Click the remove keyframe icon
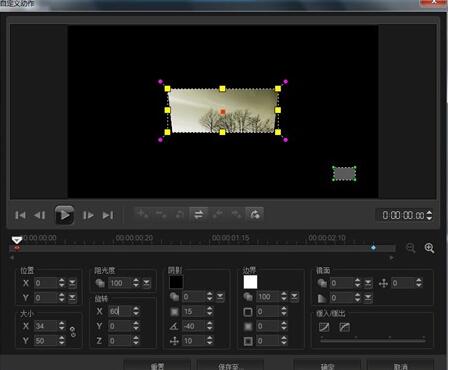 (161, 214)
